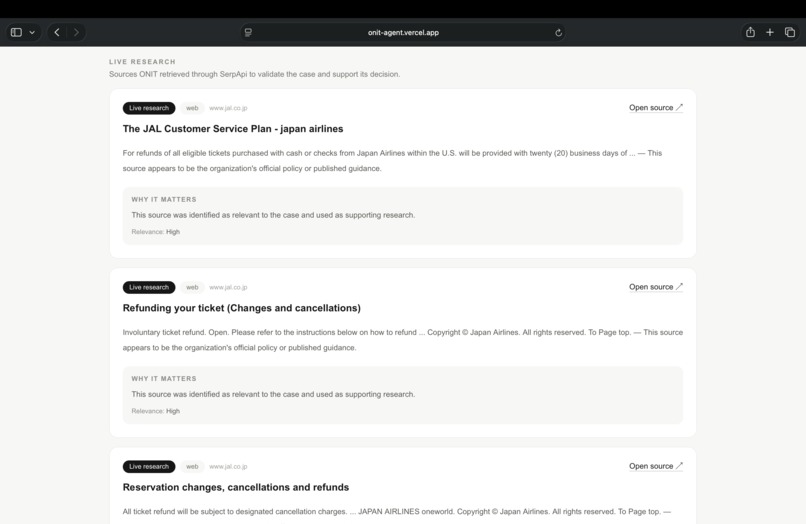Click the arrow icon beside first Open source
Screen dimensions: 806x524
pos(679,107)
